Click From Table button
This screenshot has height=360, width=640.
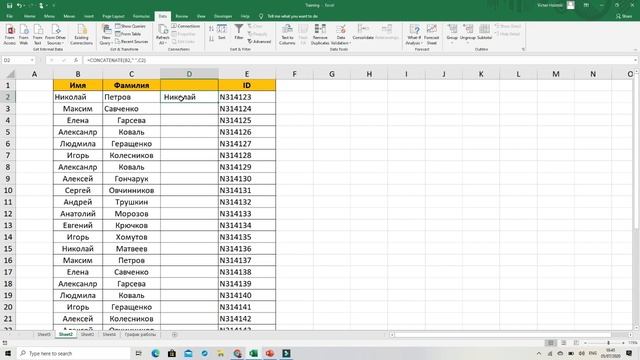(x=128, y=34)
